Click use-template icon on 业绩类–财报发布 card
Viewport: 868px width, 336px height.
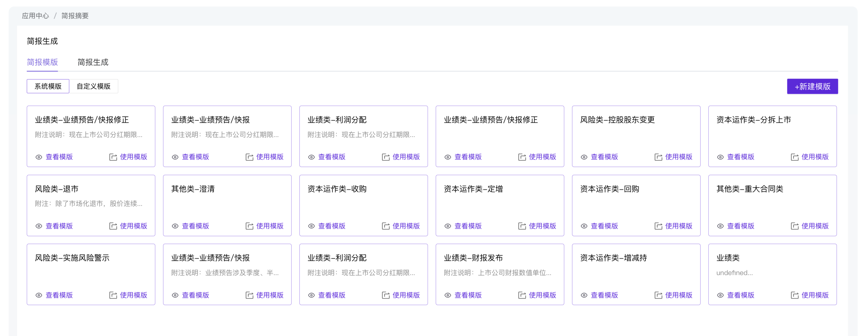coord(522,295)
